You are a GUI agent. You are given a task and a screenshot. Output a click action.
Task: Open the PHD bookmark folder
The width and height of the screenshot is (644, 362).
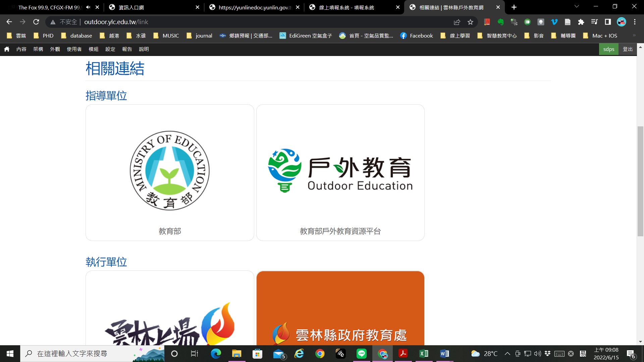(44, 36)
